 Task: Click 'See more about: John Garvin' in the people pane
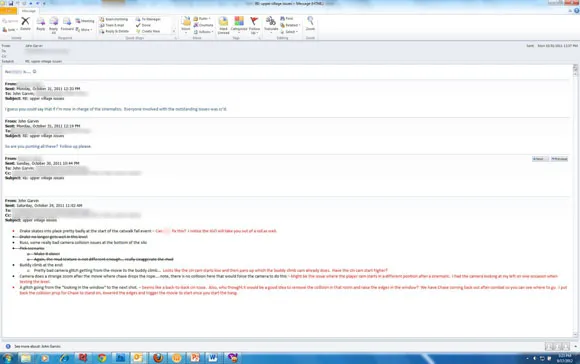tap(37, 347)
